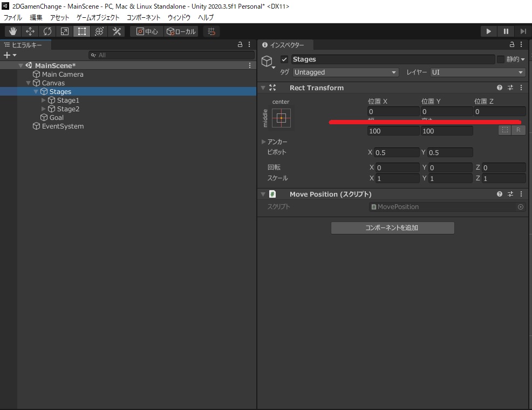Open the Edit menu
The image size is (532, 410).
tap(36, 17)
